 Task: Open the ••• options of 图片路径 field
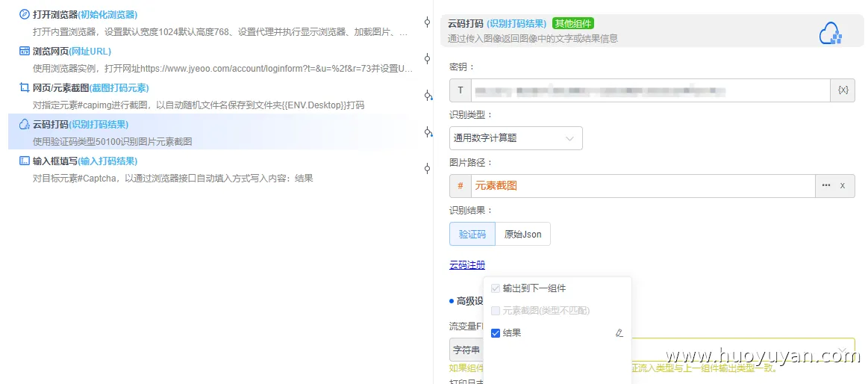(826, 185)
